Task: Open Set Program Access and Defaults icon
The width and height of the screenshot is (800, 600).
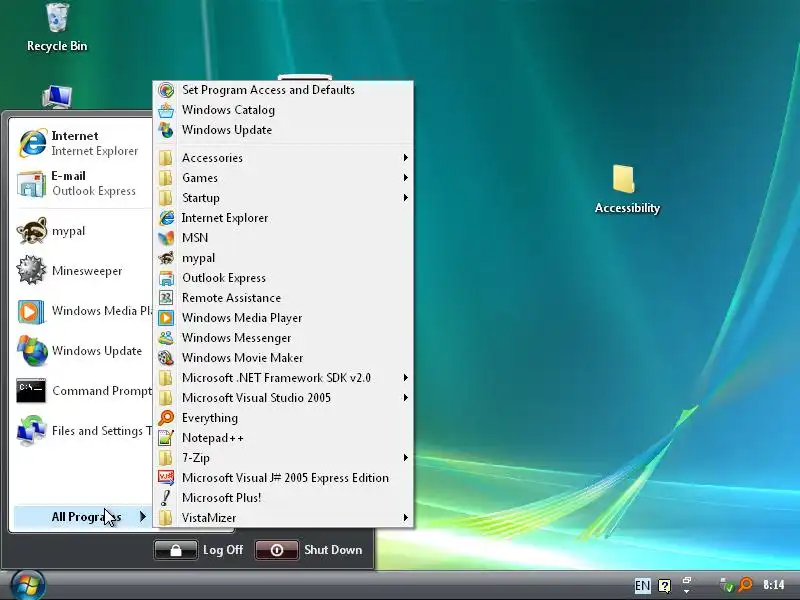Action: pos(166,90)
